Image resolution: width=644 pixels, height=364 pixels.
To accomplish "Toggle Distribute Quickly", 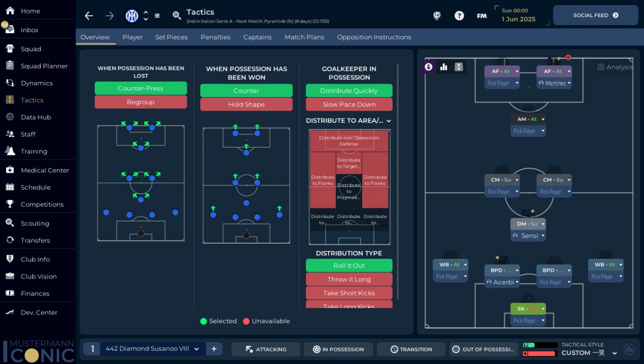I will 349,91.
